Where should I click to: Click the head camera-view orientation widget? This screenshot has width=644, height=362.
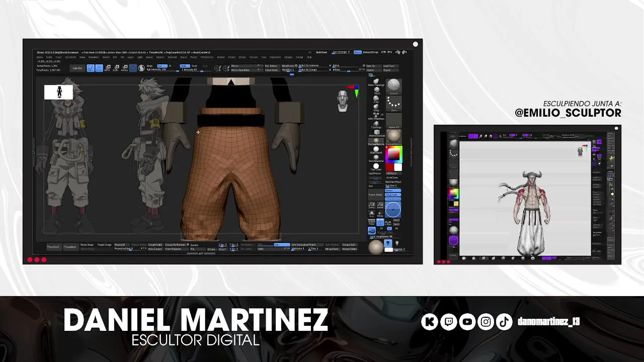[343, 101]
